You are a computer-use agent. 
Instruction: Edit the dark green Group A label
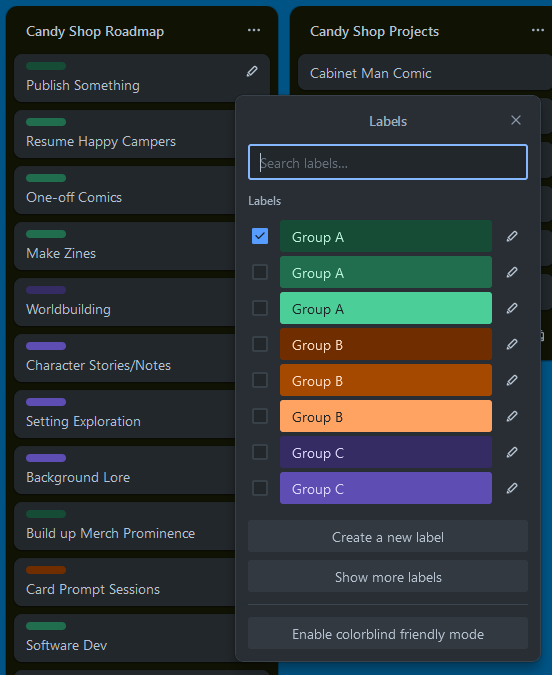pyautogui.click(x=512, y=236)
